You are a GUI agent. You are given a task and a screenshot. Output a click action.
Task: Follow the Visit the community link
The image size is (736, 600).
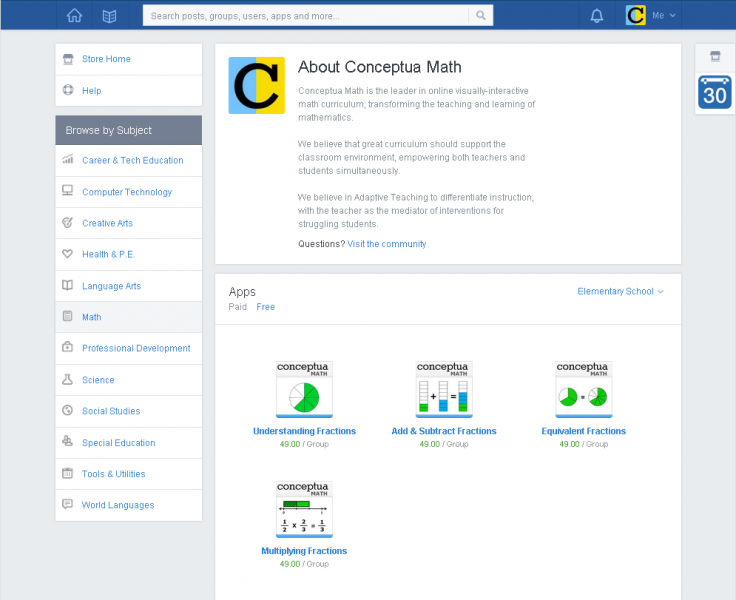coord(387,244)
